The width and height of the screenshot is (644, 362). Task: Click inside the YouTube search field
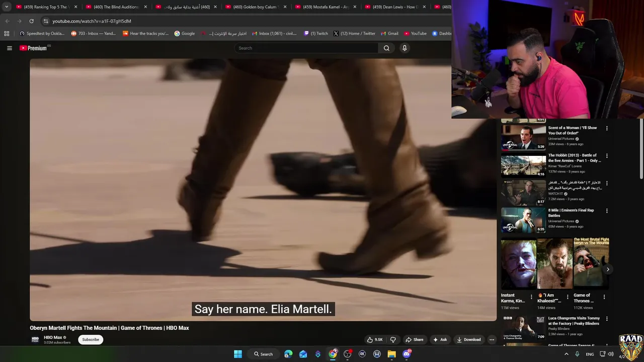[306, 48]
